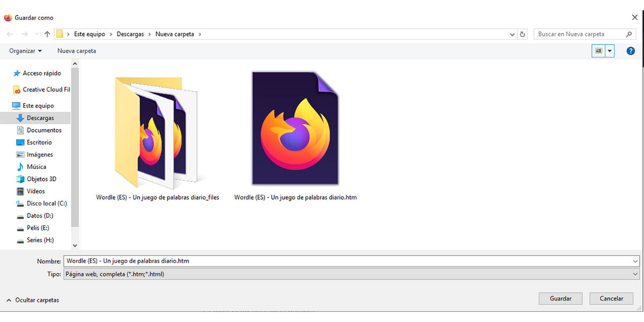Open the Organizar menu
The image size is (644, 322).
click(25, 51)
